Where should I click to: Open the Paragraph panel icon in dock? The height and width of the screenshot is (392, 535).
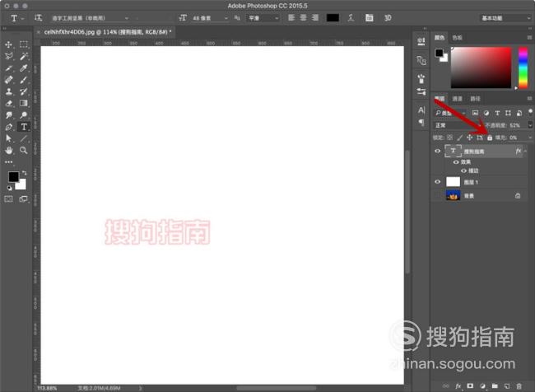pyautogui.click(x=421, y=122)
